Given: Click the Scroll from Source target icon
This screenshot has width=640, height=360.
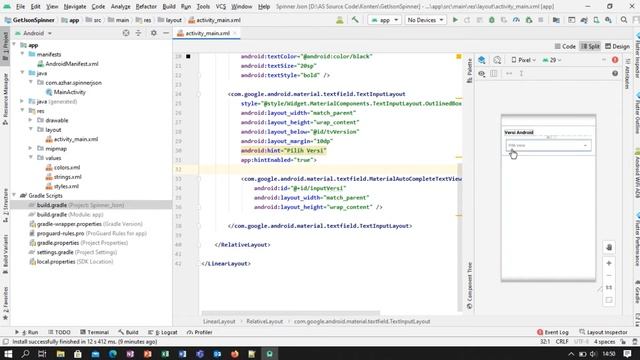Looking at the screenshot, I should pos(126,33).
